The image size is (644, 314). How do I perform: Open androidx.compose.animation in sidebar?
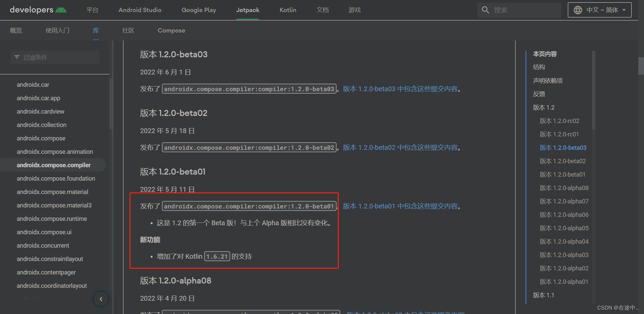point(55,152)
